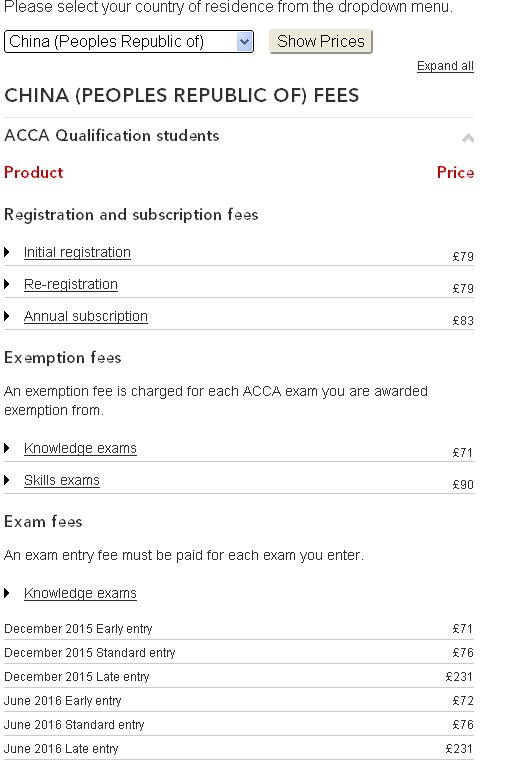Click the Expand all link

tap(445, 66)
